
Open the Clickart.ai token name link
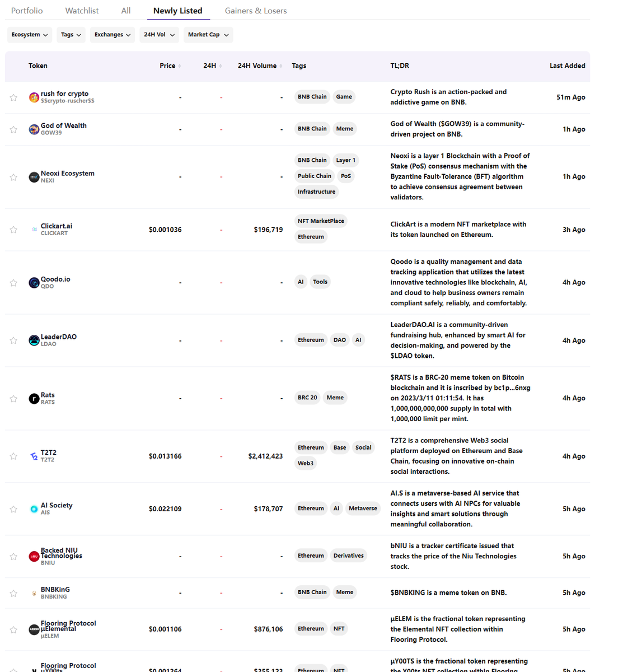pos(57,226)
